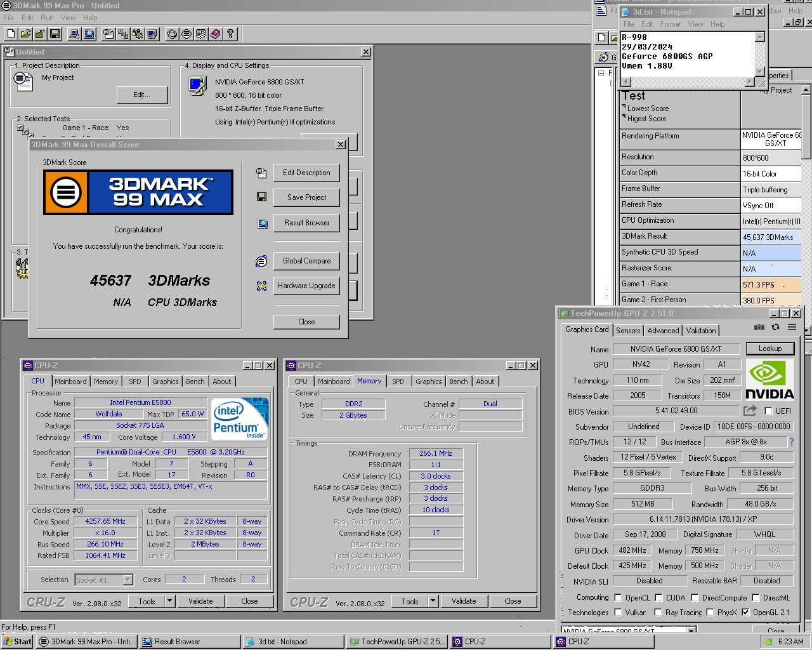Toggle the OpenGL 2.1 checkbox
This screenshot has width=812, height=650.
click(745, 613)
